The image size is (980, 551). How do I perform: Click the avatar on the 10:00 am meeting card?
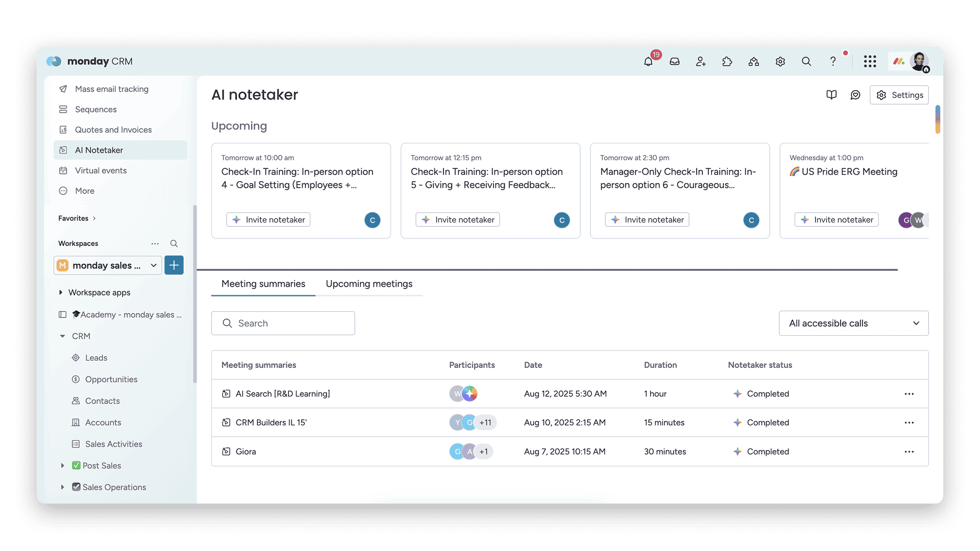(x=373, y=220)
